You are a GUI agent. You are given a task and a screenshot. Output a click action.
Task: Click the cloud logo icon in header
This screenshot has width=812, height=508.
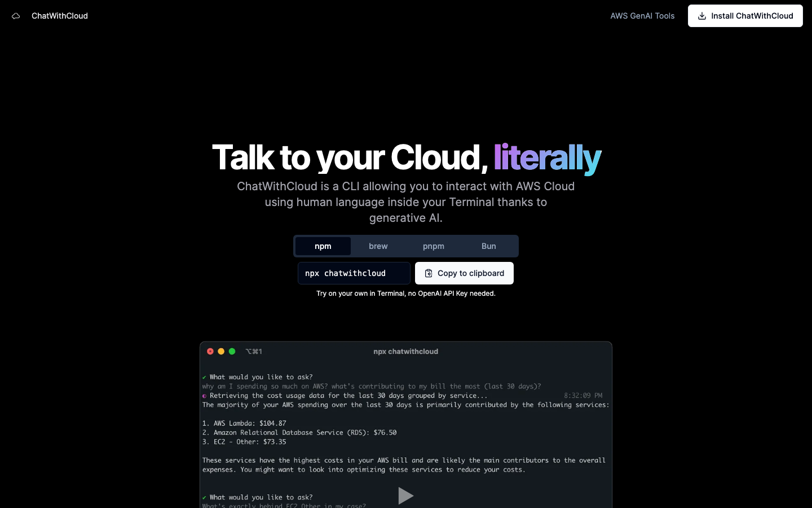coord(16,16)
